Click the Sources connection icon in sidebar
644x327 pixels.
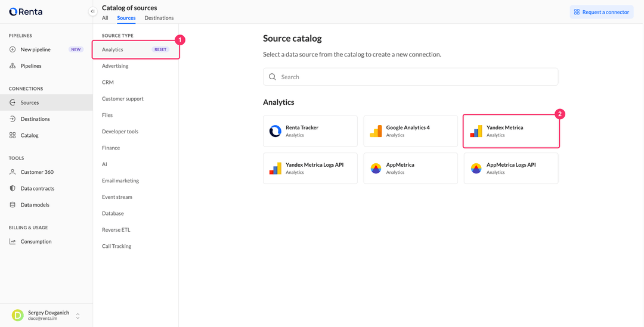tap(13, 102)
